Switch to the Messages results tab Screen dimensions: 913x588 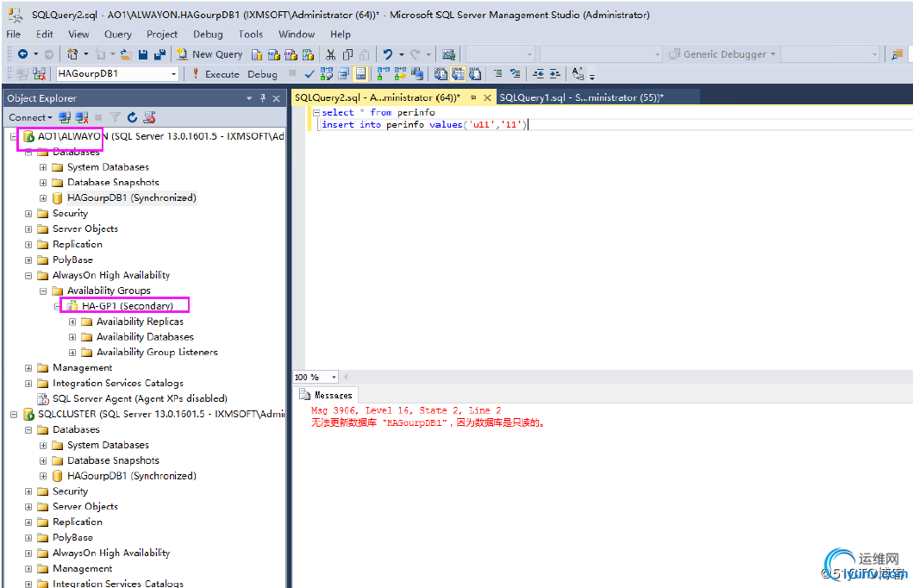click(x=326, y=395)
